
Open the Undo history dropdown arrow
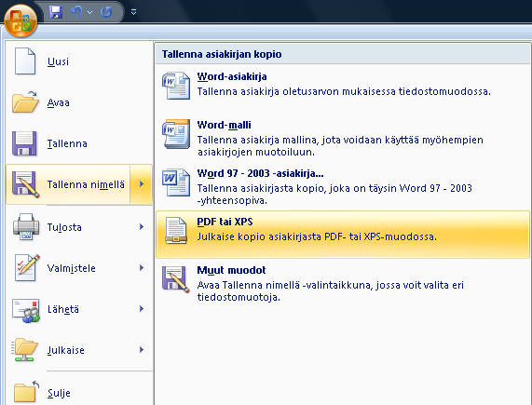(x=90, y=12)
